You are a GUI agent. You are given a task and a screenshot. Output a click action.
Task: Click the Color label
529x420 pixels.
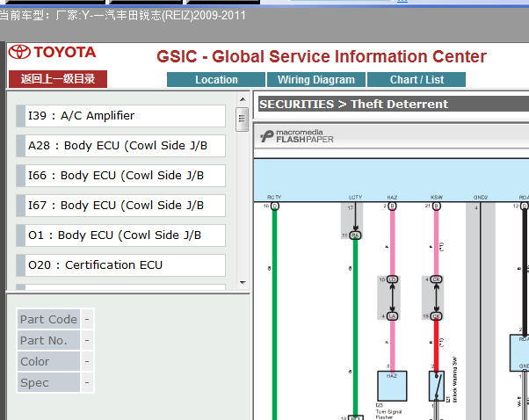[48, 361]
